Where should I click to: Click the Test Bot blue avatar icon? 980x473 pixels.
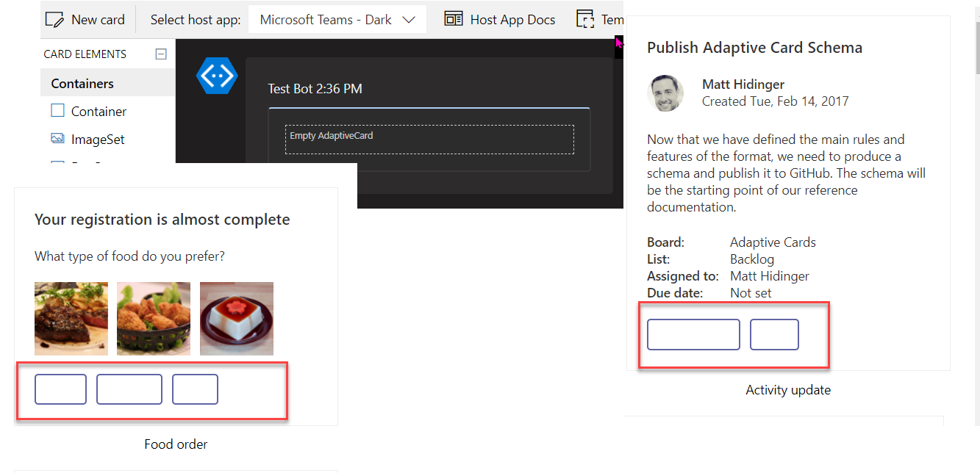click(x=217, y=75)
